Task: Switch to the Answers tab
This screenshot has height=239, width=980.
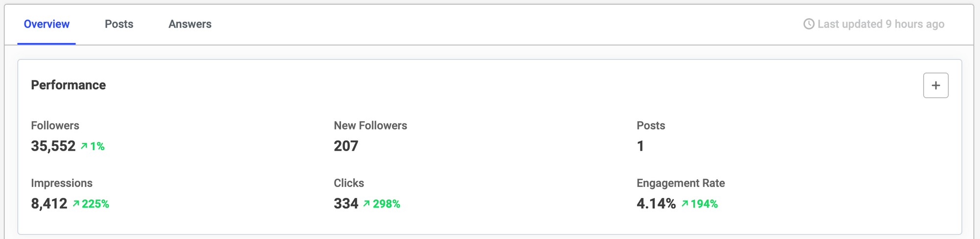Action: (190, 24)
